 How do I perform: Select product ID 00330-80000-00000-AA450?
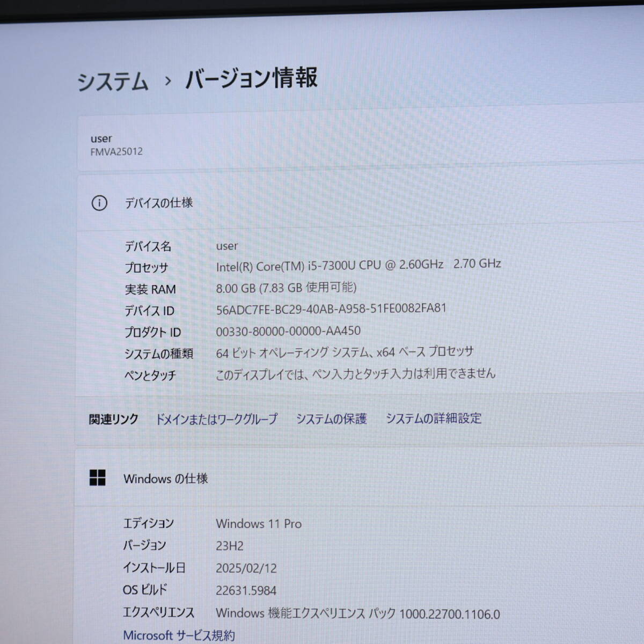point(288,331)
